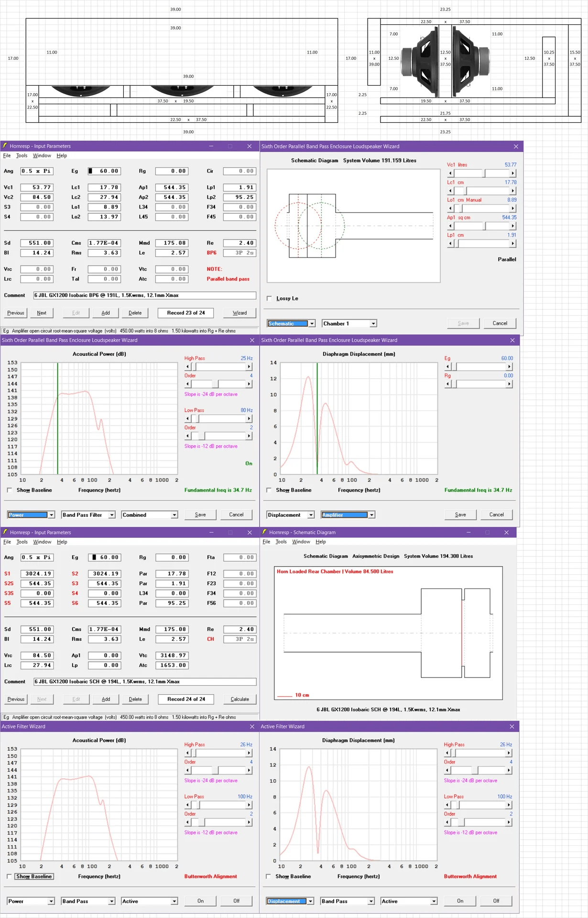Close the Sixth Order Schematic Diagram wizard window
The width and height of the screenshot is (588, 918).
click(516, 146)
